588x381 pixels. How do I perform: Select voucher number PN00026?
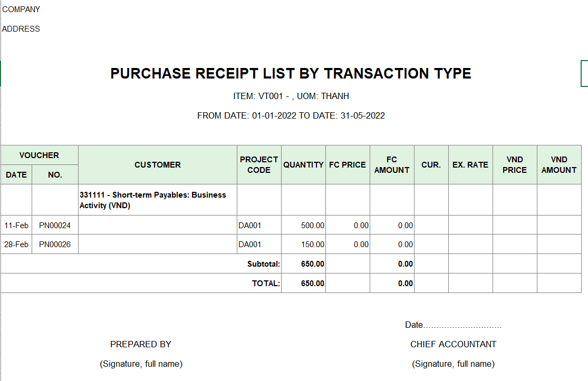click(55, 245)
